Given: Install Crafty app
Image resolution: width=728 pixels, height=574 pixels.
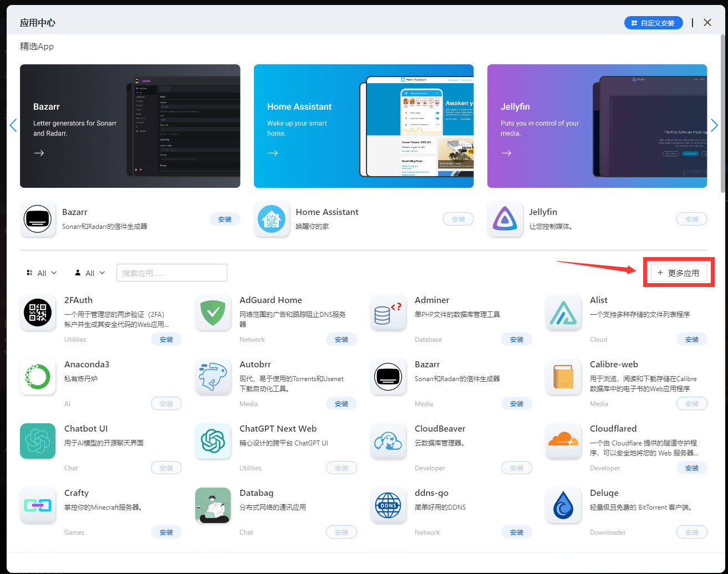Looking at the screenshot, I should tap(166, 532).
